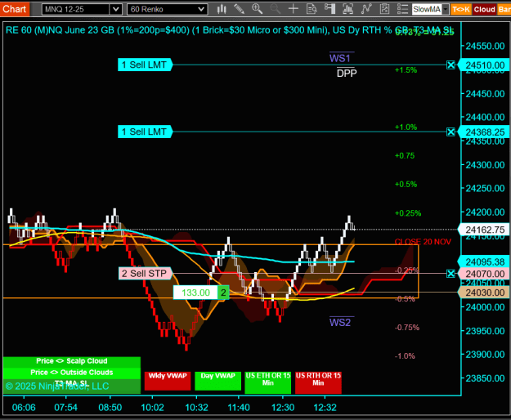The image size is (511, 420).
Task: Open the strategies clipboard icon
Action: [384, 9]
